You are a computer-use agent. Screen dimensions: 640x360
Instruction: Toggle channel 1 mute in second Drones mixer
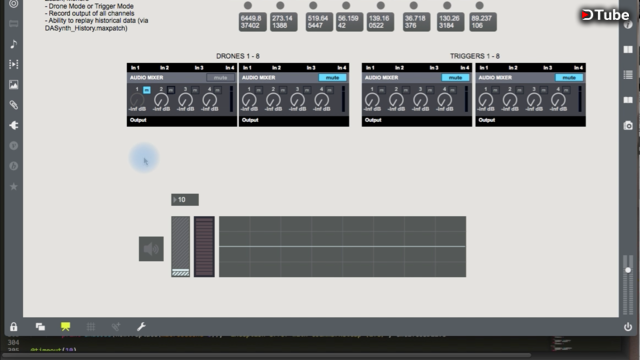258,90
